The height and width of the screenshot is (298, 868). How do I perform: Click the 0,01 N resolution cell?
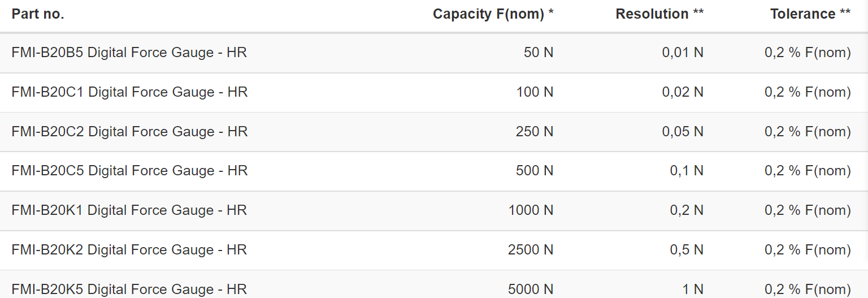tap(683, 53)
